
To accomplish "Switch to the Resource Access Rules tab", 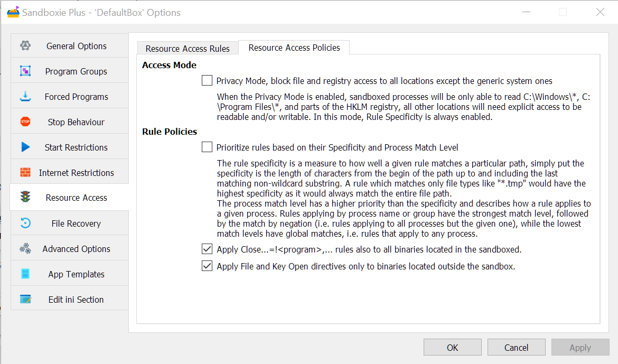I will 188,49.
